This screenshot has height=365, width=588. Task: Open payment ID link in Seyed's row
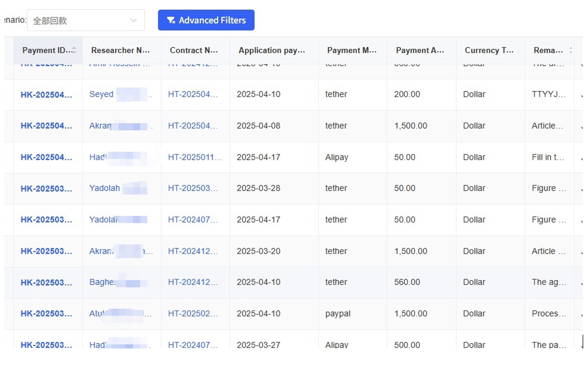pos(46,95)
